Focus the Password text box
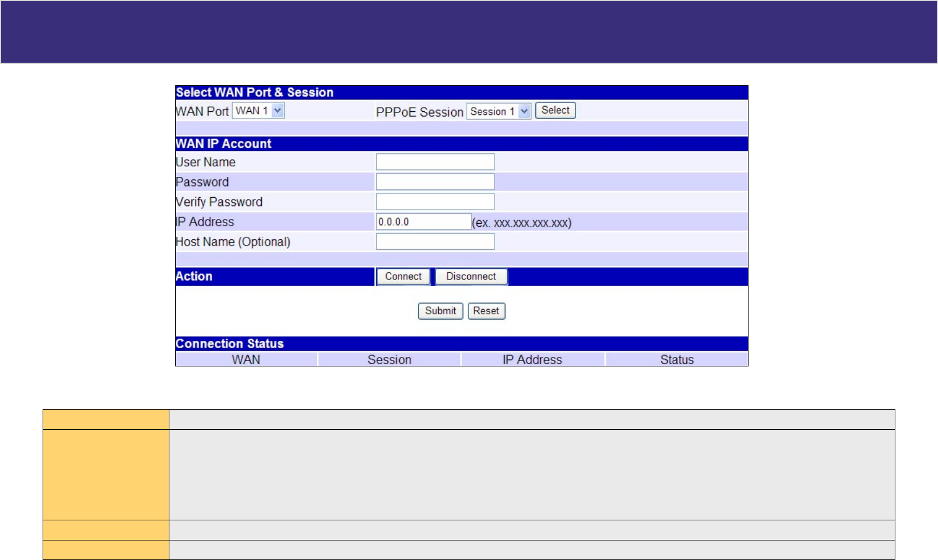 click(x=435, y=182)
